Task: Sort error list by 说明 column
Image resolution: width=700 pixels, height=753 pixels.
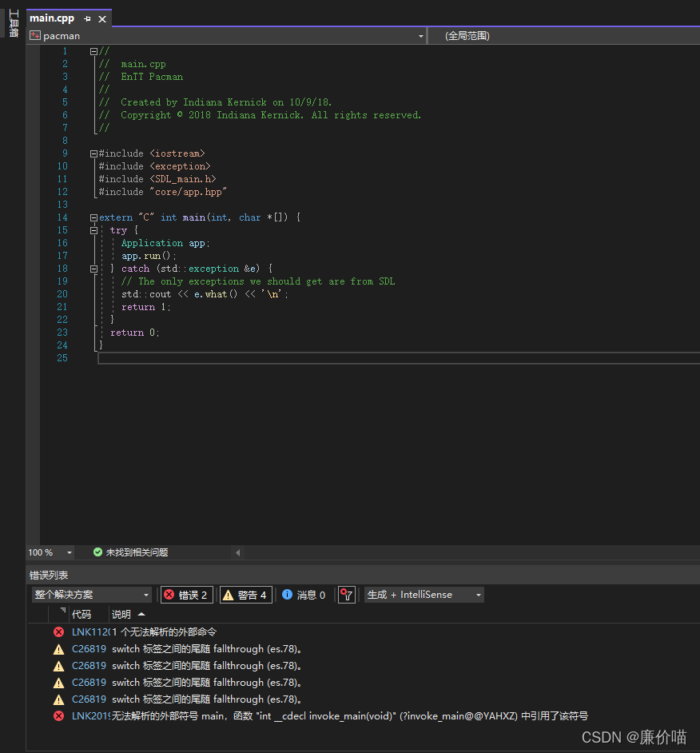Action: coord(121,614)
